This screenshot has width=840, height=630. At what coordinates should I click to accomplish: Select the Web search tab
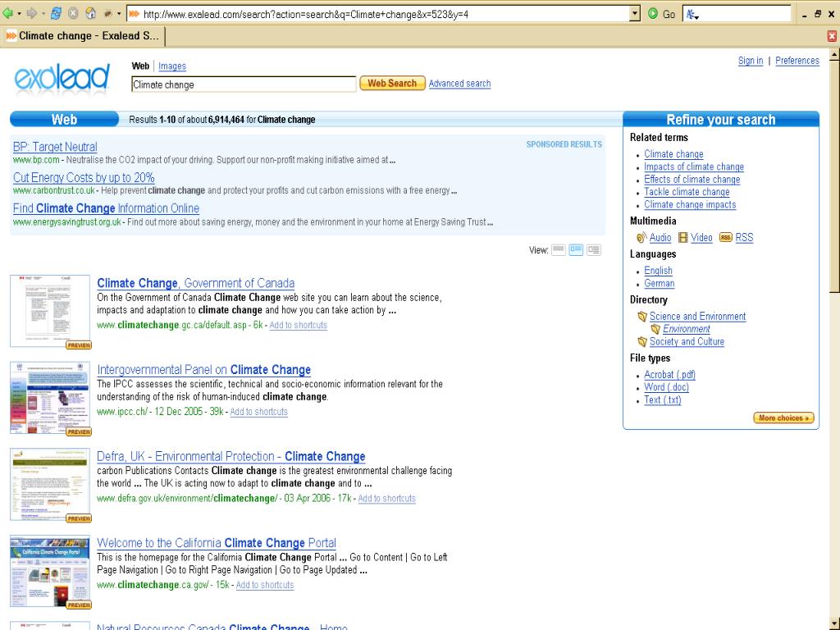140,66
